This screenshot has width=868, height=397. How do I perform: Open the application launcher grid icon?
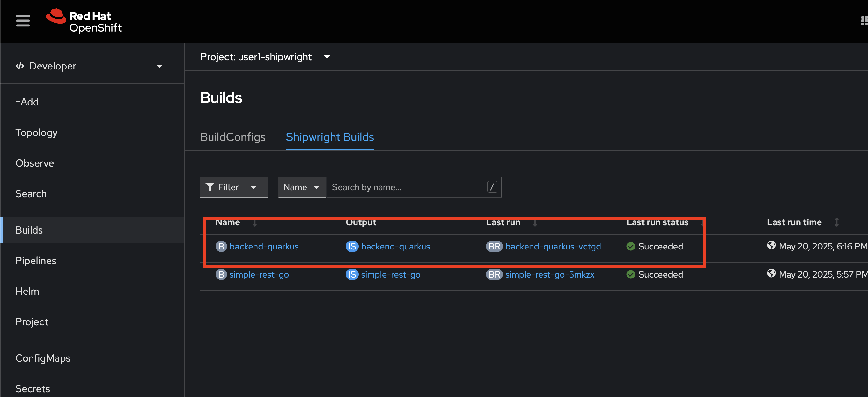[864, 21]
